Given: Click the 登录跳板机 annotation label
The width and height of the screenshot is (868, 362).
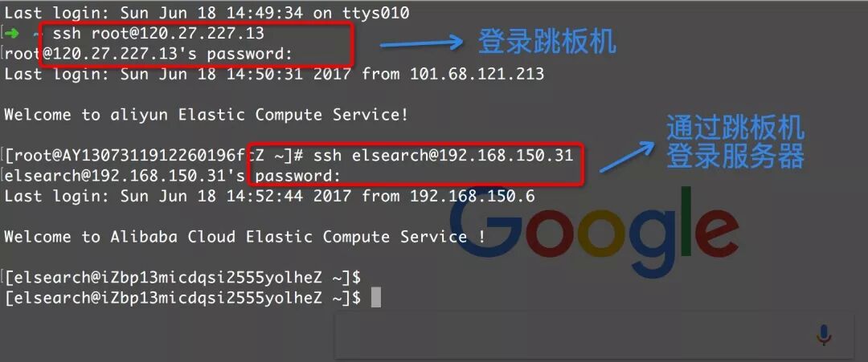Looking at the screenshot, I should (547, 42).
